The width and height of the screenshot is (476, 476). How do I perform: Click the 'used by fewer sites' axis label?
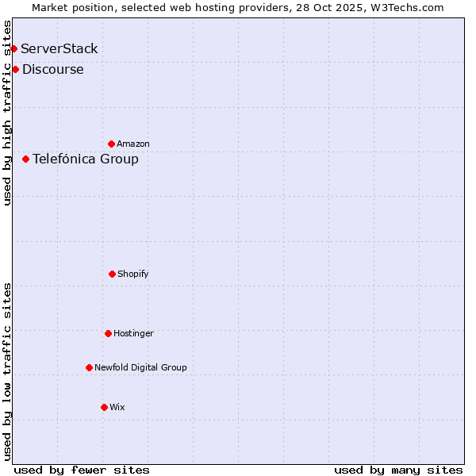[x=82, y=470]
